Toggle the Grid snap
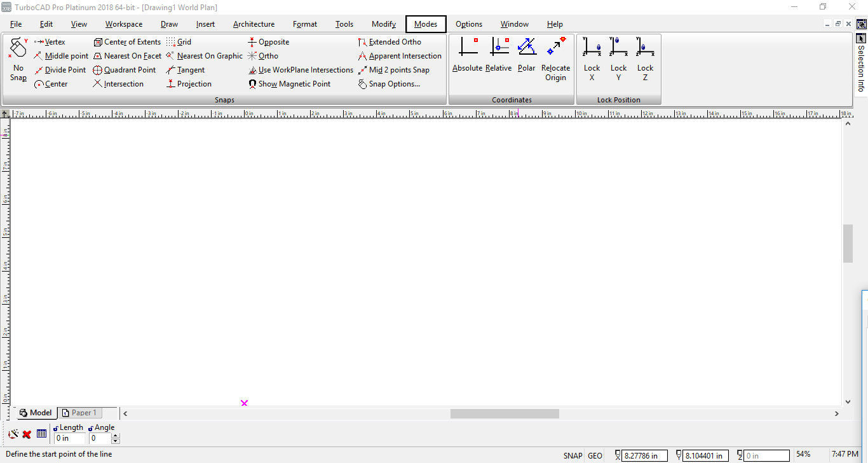This screenshot has height=463, width=868. click(179, 42)
